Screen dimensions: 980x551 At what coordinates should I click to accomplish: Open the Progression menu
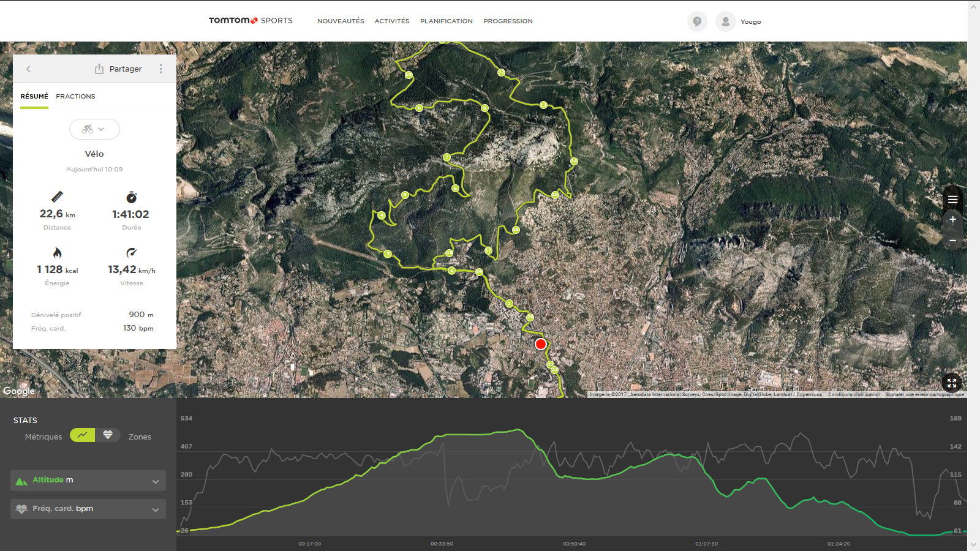508,21
